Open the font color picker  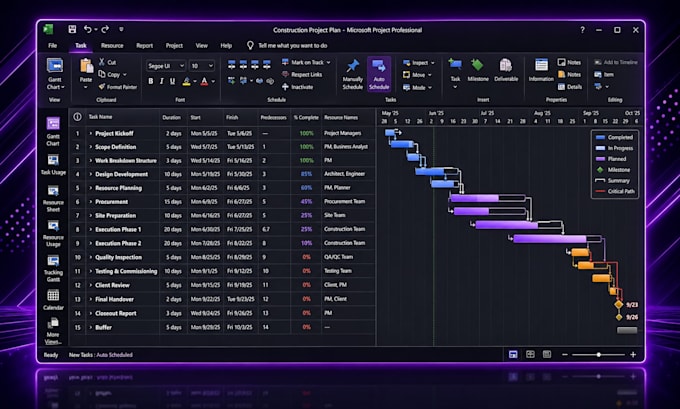click(204, 81)
